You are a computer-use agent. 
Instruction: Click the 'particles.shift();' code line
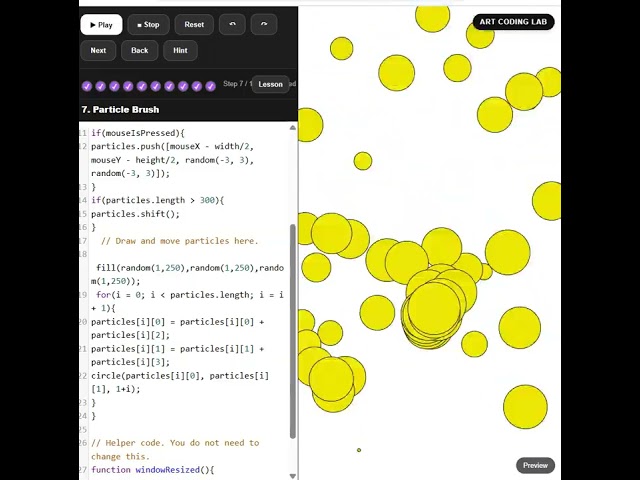(x=135, y=214)
